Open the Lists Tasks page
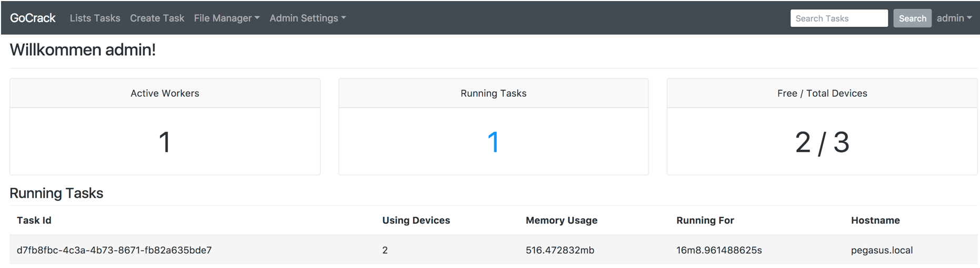This screenshot has width=980, height=268. (95, 18)
